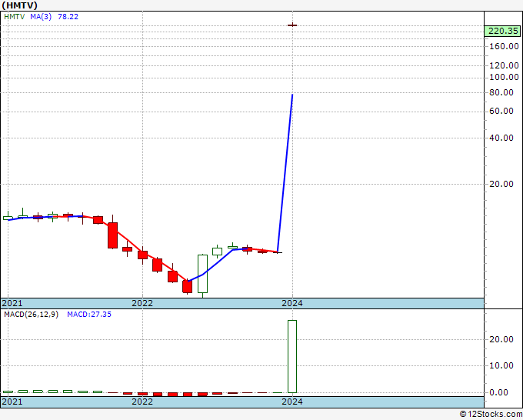The height and width of the screenshot is (420, 523).
Task: Click the 2022 label on price chart axis
Action: [142, 303]
